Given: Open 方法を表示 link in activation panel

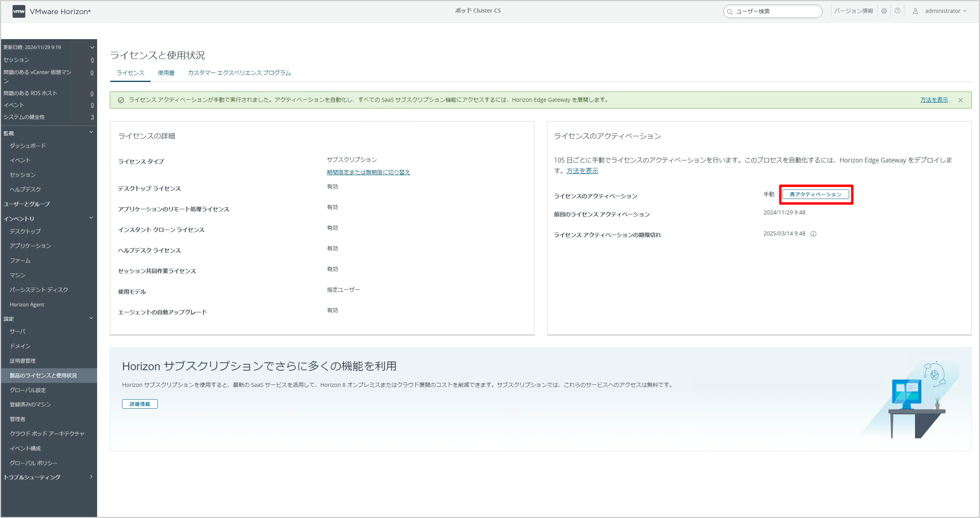Looking at the screenshot, I should 582,171.
